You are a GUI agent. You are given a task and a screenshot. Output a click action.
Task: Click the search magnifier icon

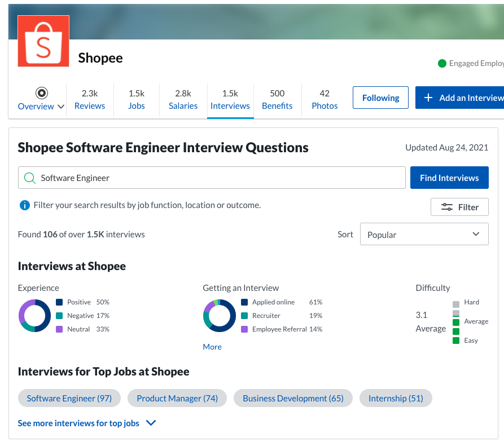tap(30, 178)
